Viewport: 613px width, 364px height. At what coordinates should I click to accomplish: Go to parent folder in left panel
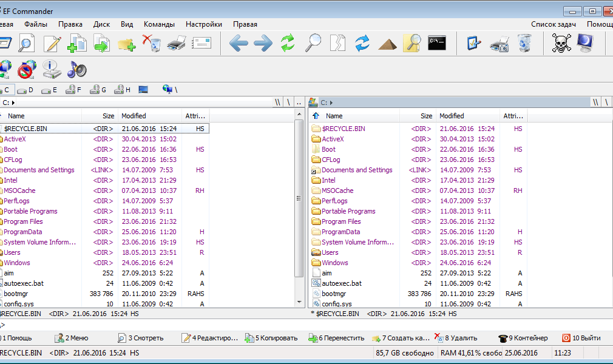pos(299,103)
